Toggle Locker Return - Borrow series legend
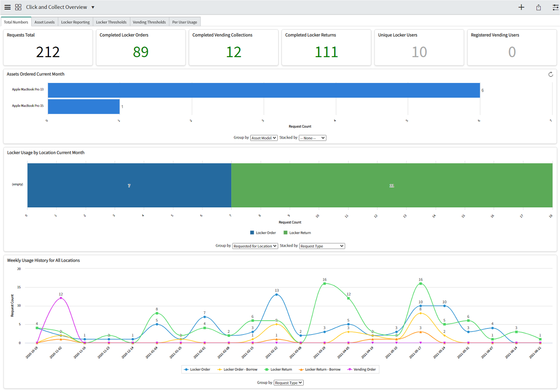The width and height of the screenshot is (560, 392). tap(319, 369)
